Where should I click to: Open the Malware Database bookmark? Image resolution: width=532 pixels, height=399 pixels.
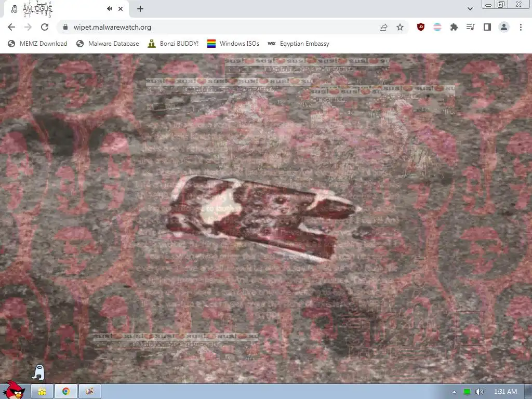tap(108, 44)
